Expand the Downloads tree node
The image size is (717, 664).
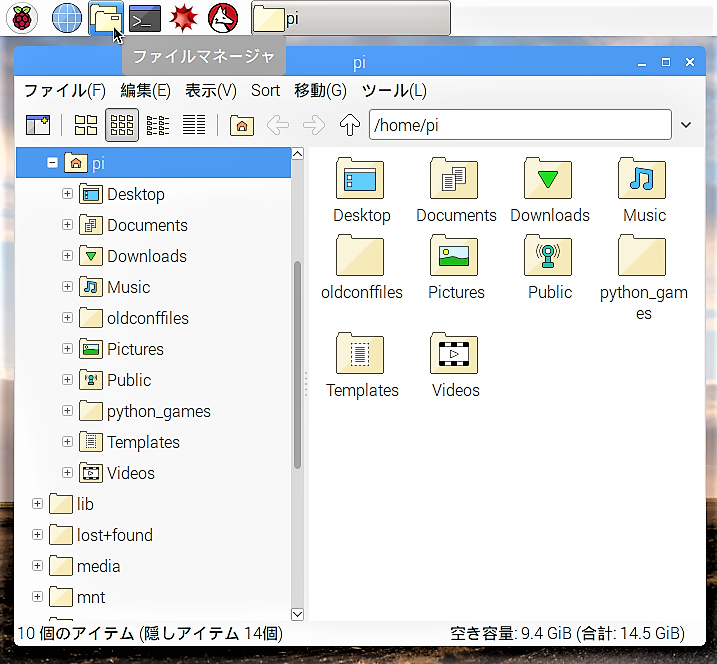[67, 256]
